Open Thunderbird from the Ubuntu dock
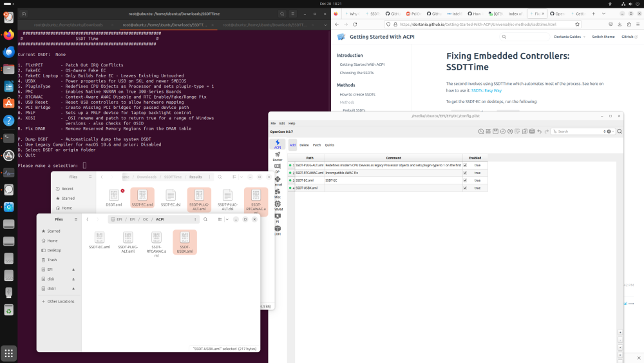This screenshot has width=644, height=363. coord(8,52)
